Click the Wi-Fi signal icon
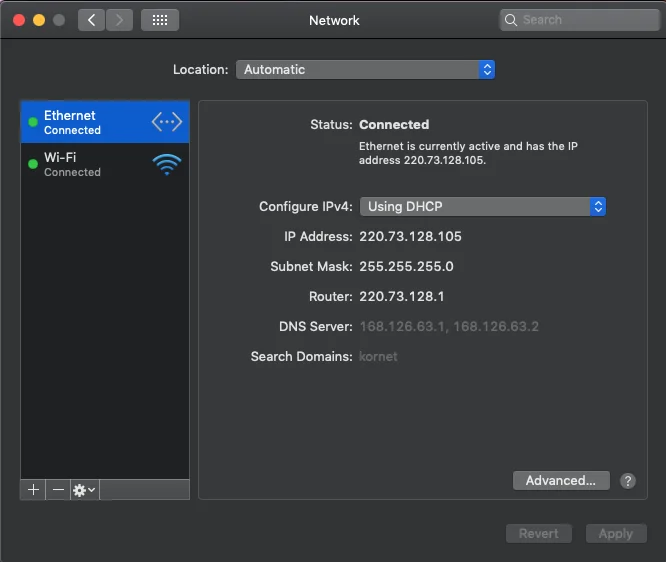 point(167,164)
